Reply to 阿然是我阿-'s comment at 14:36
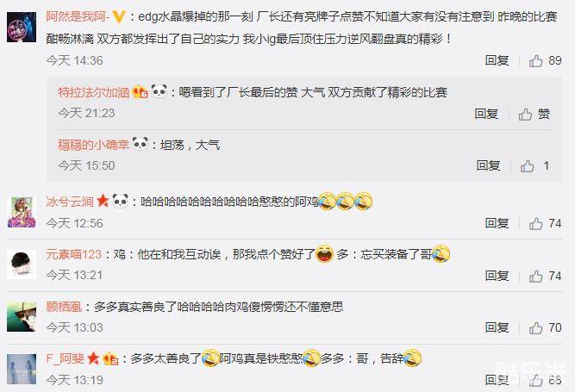The height and width of the screenshot is (392, 575). coord(497,61)
